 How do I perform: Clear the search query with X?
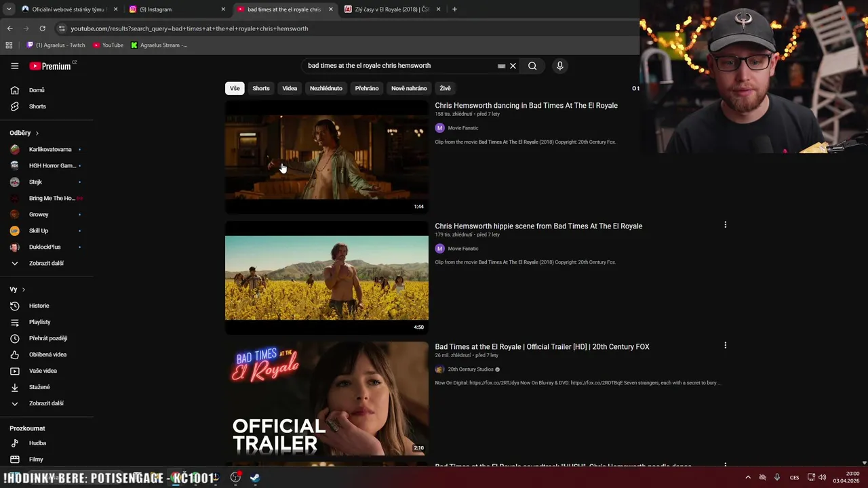pos(513,66)
